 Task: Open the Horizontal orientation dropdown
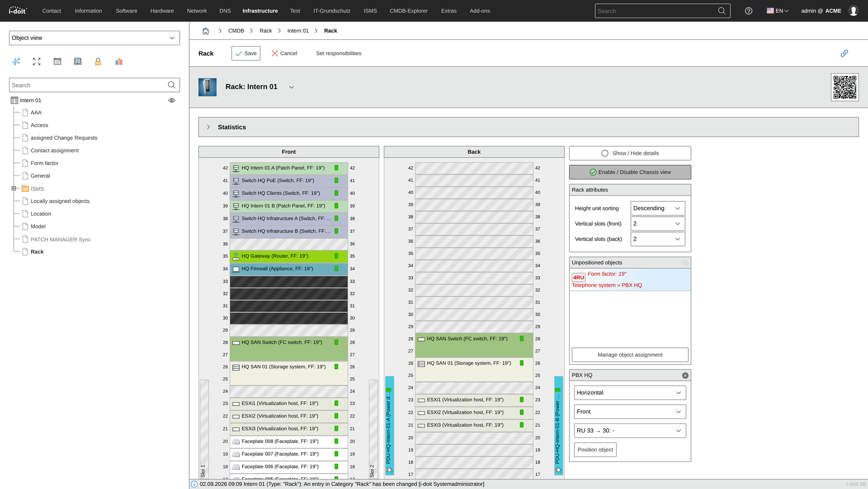[x=630, y=392]
